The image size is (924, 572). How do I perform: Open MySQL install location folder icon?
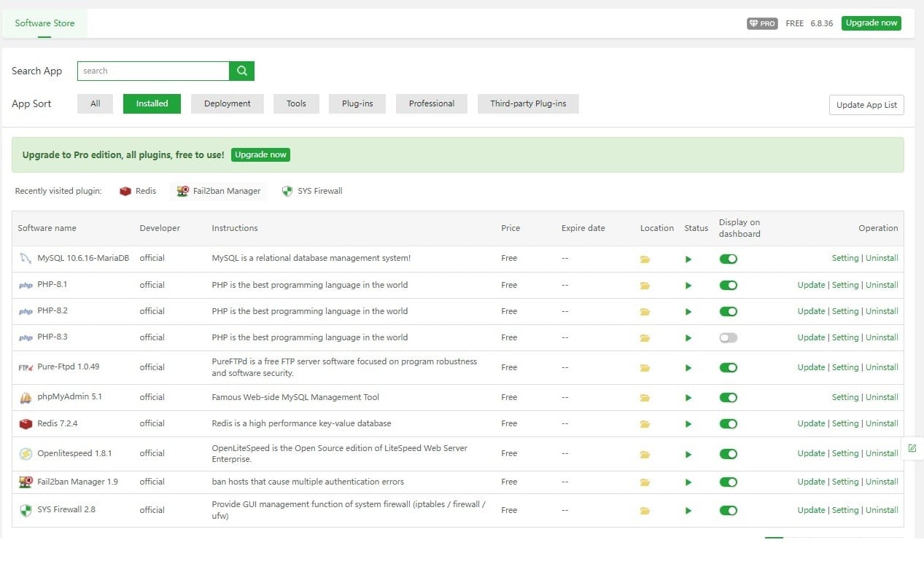tap(645, 259)
